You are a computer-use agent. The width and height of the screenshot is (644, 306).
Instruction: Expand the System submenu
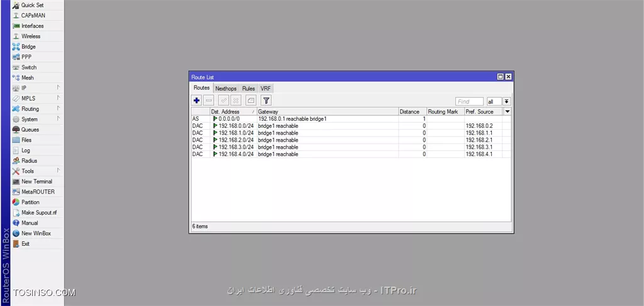click(37, 119)
